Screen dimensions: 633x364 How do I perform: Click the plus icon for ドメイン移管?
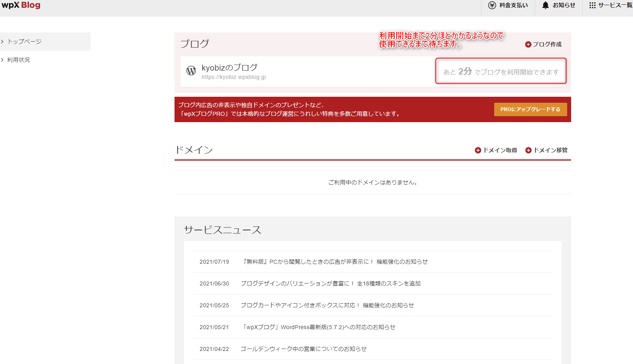(528, 150)
